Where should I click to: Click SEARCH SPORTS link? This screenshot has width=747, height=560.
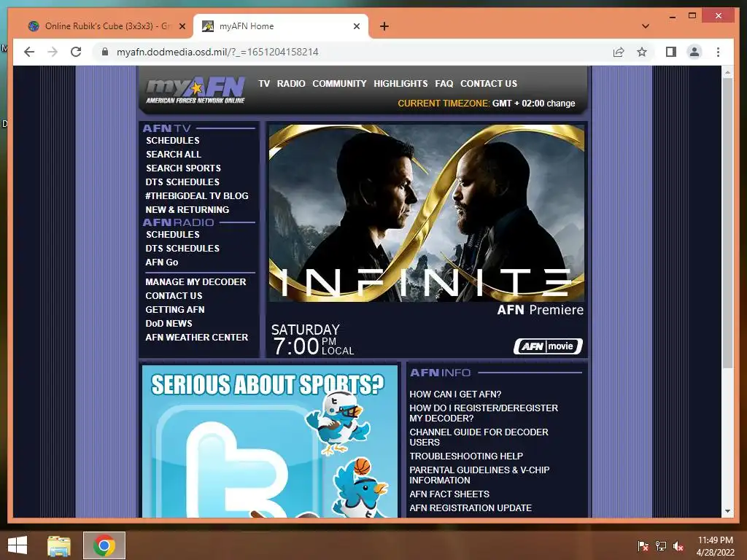pyautogui.click(x=183, y=168)
